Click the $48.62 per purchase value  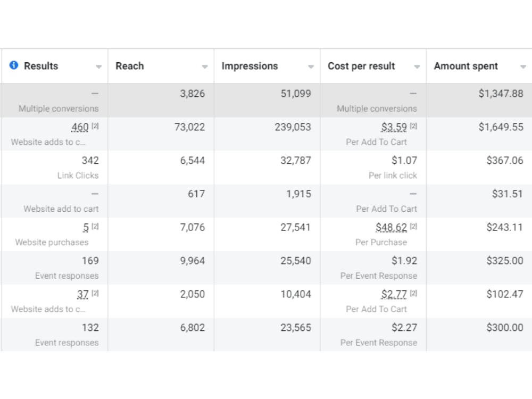coord(391,227)
